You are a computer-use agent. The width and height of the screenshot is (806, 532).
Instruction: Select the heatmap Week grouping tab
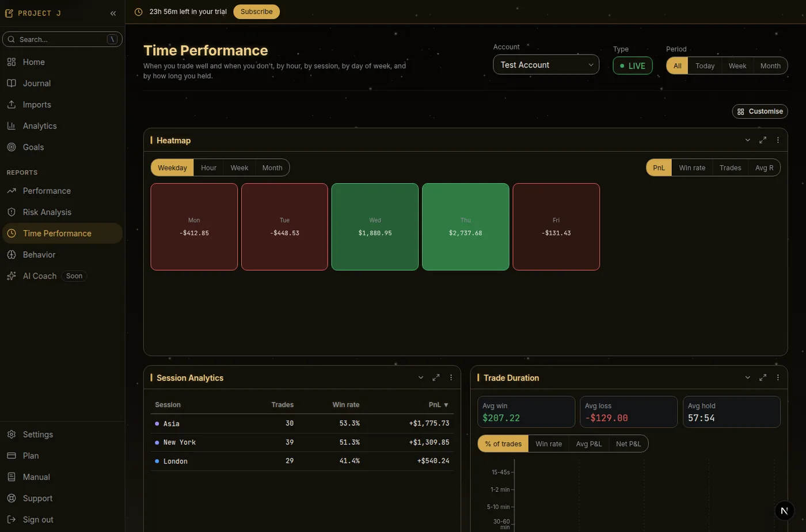(239, 168)
